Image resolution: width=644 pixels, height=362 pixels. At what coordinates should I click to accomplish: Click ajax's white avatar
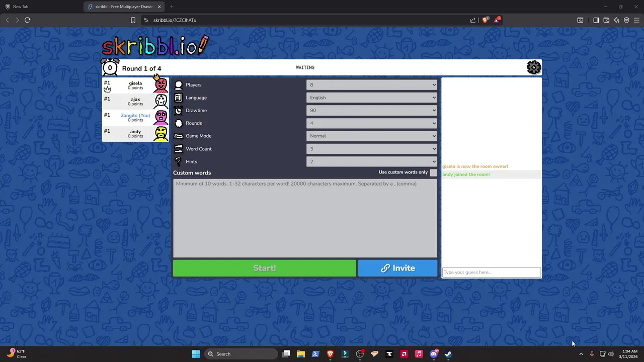[161, 101]
